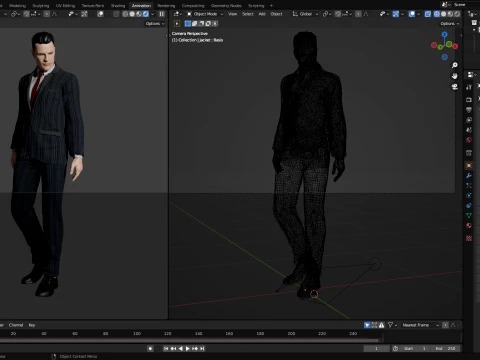Select the Animation workspace tab

(141, 6)
